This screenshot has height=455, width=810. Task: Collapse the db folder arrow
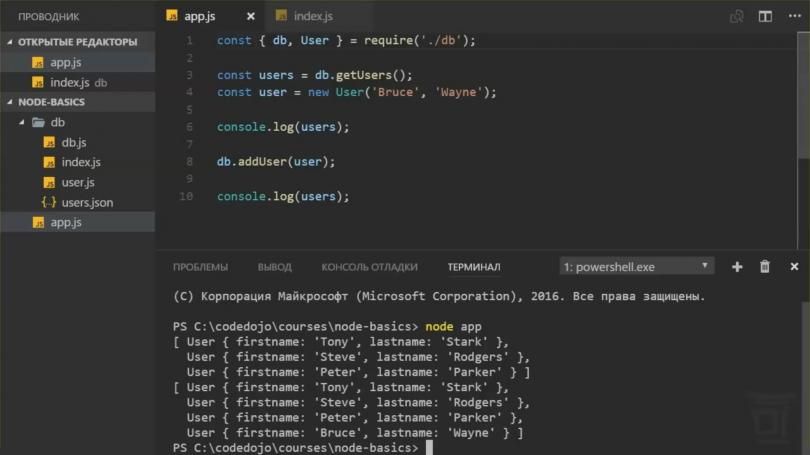tap(22, 122)
